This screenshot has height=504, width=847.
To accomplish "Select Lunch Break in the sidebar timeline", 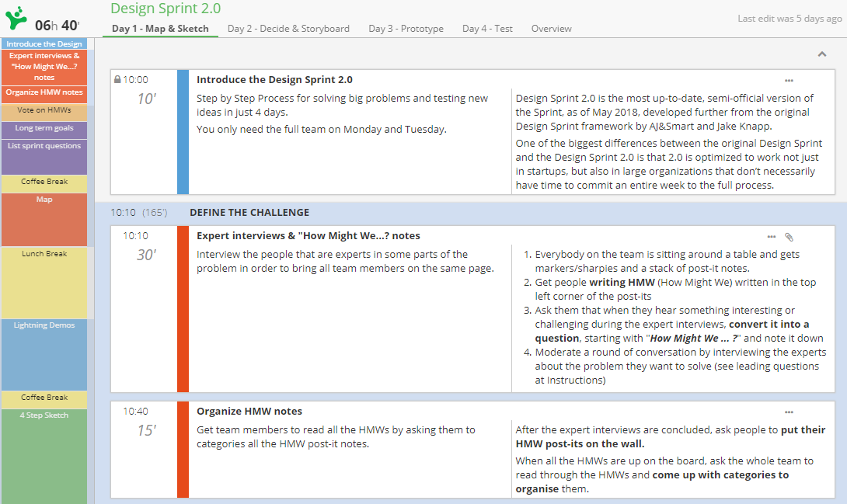I will point(44,254).
